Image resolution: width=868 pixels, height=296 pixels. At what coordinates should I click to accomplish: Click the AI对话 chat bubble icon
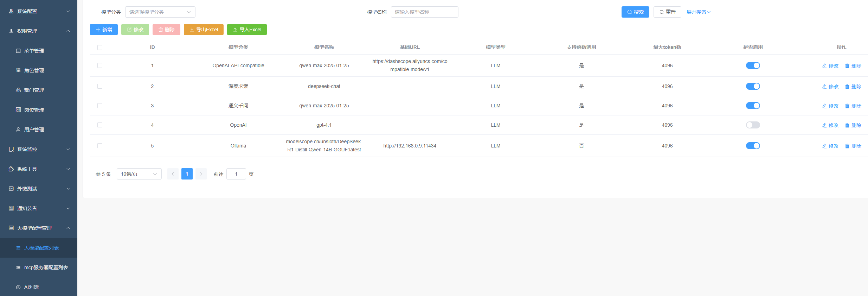[x=18, y=287]
